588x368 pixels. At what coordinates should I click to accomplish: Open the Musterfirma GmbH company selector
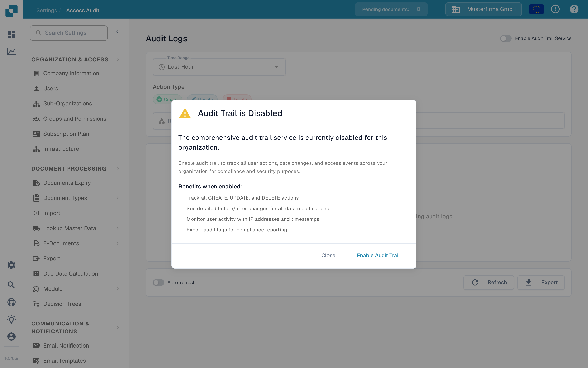pyautogui.click(x=483, y=9)
